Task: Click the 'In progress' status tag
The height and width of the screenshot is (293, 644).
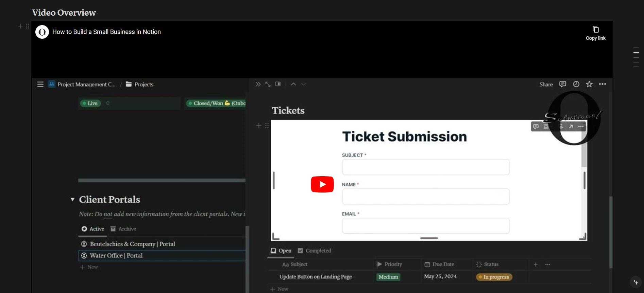Action: point(494,277)
